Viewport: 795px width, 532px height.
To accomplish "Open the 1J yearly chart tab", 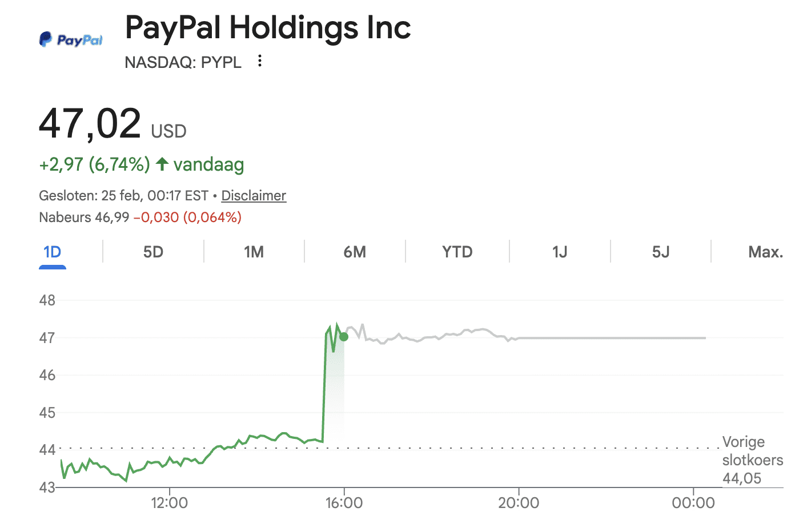I will (560, 252).
